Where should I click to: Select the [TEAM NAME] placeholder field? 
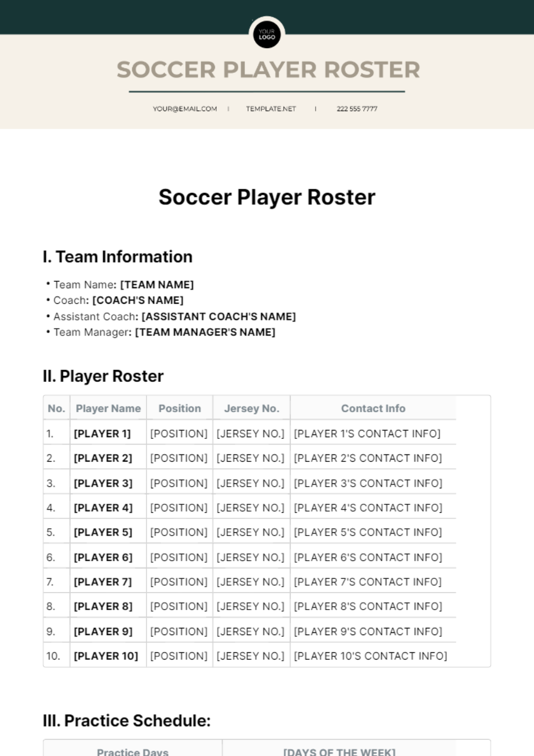pos(157,285)
